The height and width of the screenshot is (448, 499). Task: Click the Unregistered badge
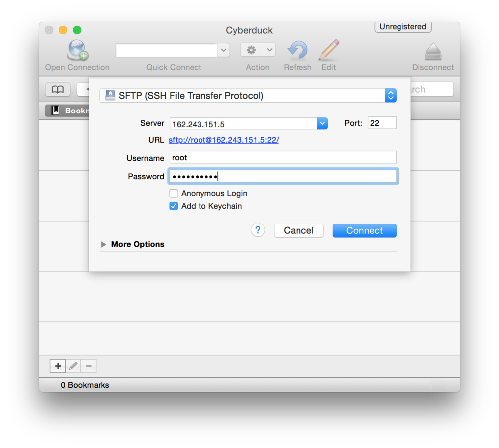tap(403, 27)
